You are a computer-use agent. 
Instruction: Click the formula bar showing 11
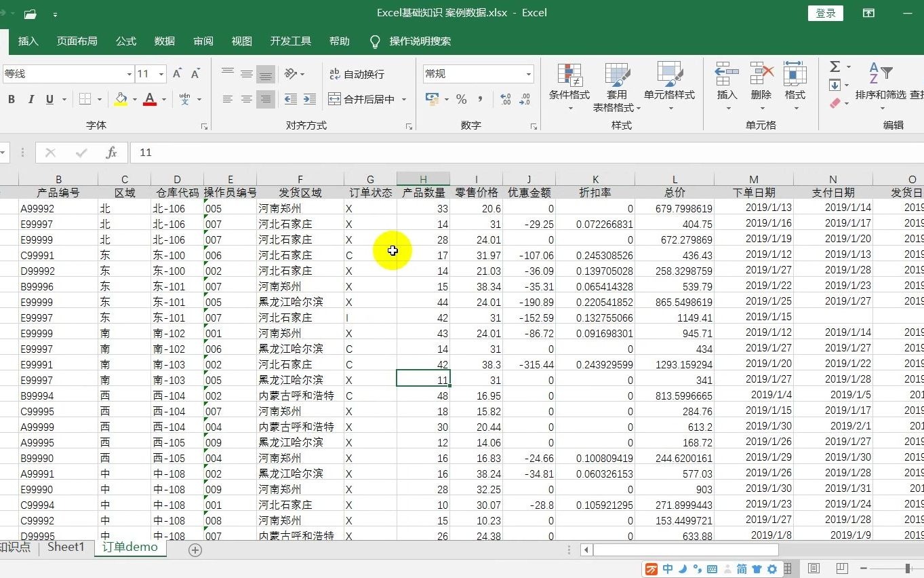point(529,153)
